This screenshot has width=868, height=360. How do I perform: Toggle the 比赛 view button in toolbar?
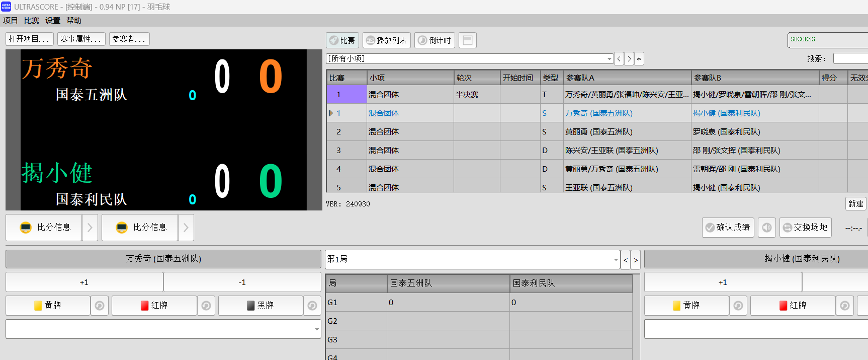[342, 40]
